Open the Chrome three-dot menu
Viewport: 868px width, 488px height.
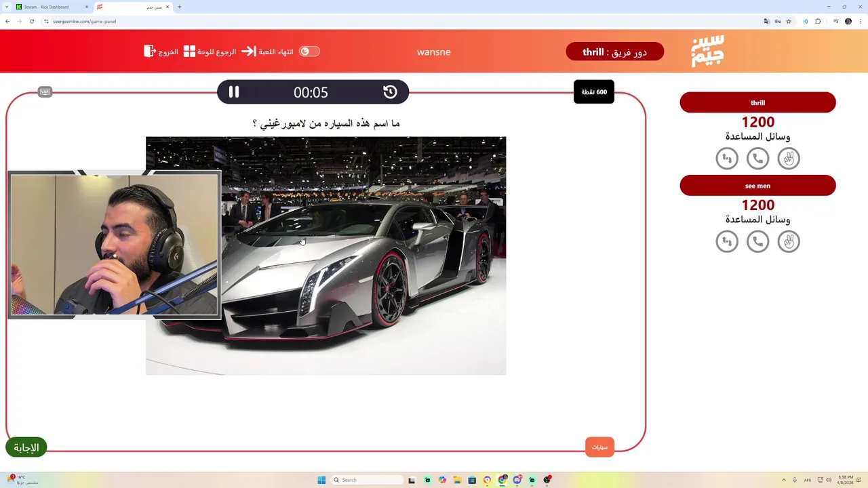point(861,21)
